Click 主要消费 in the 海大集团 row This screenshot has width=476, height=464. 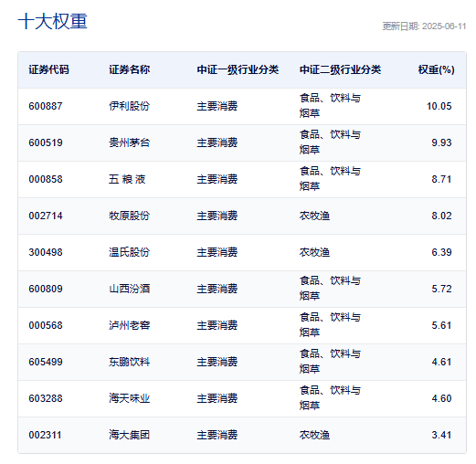[217, 435]
